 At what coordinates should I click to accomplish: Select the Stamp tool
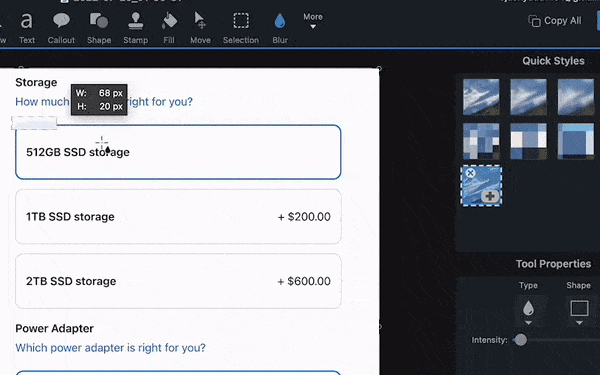pyautogui.click(x=135, y=28)
